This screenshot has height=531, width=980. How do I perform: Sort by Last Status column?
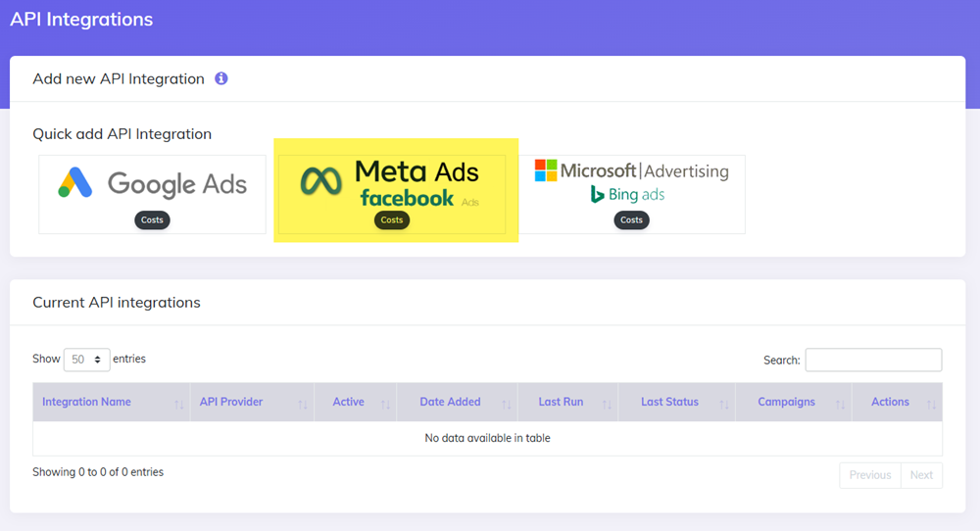coord(676,402)
